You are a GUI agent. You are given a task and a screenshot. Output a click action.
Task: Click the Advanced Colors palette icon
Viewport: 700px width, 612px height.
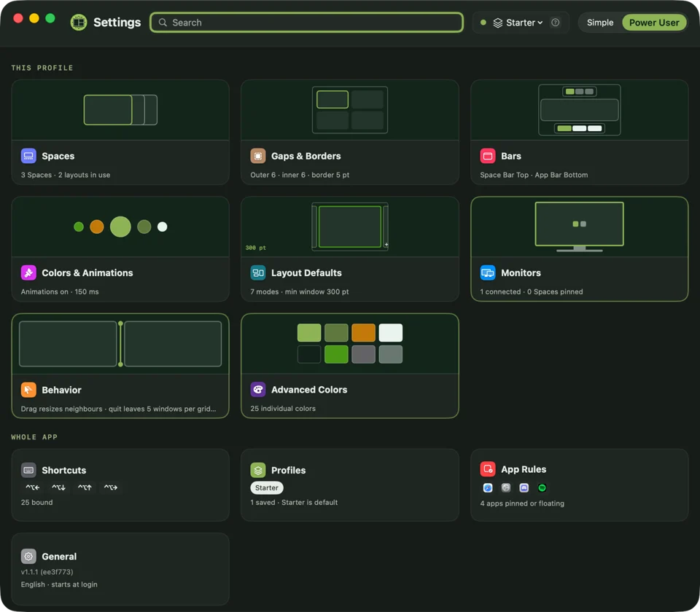(258, 389)
